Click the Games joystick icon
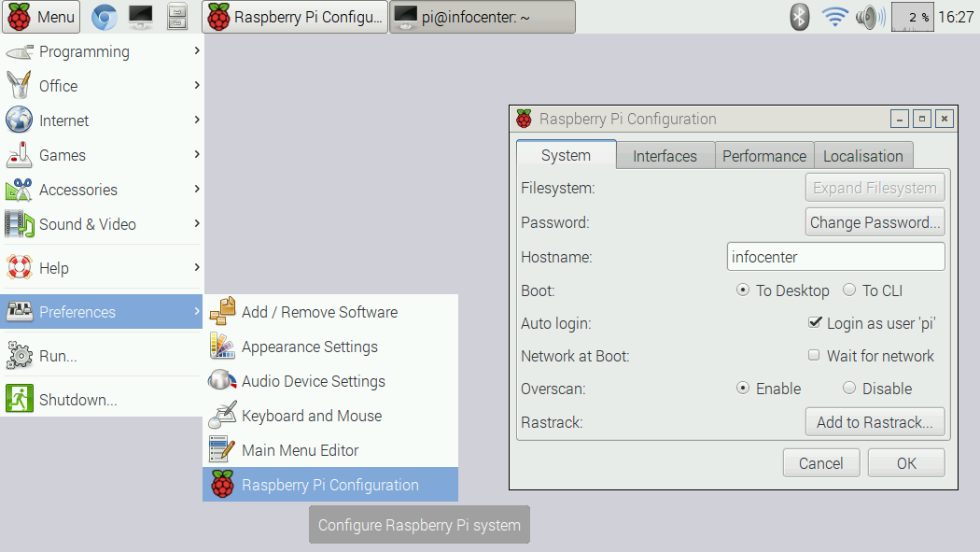Screen dimensions: 980x552 [x=20, y=155]
